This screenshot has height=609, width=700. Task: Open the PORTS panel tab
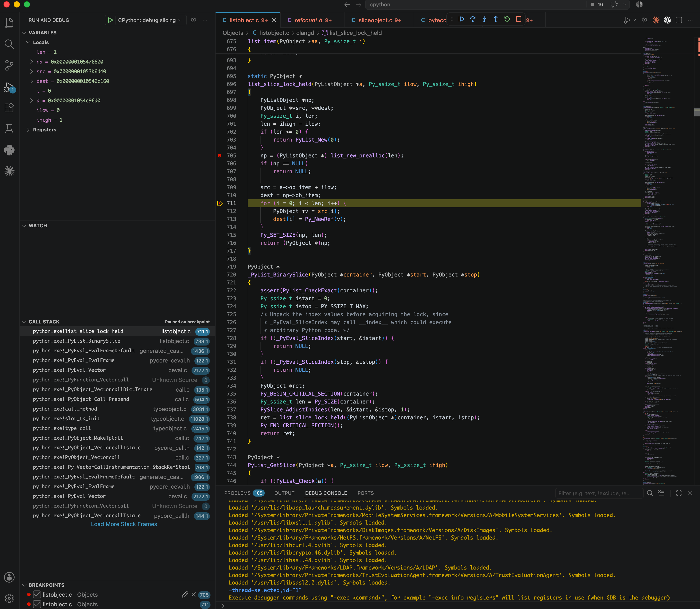pos(365,493)
